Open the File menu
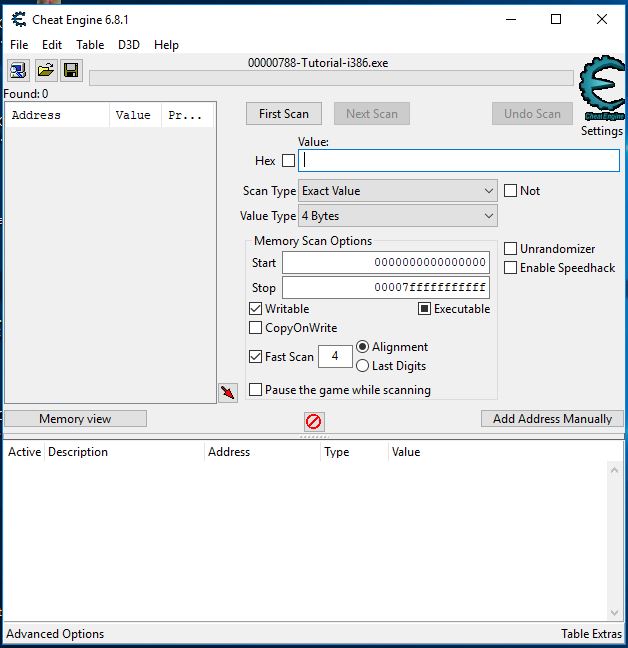628x648 pixels. (19, 45)
